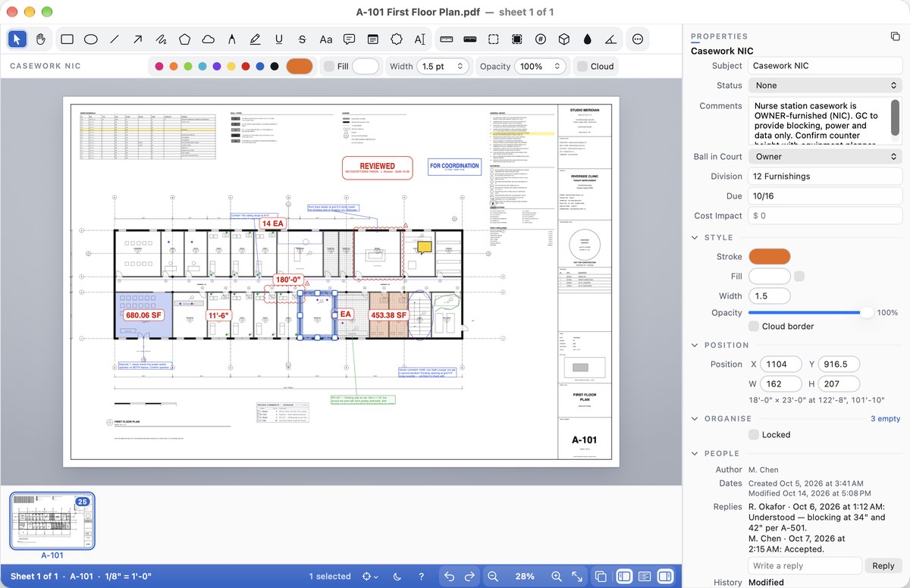Click the A-101 page thumbnail

coord(52,521)
